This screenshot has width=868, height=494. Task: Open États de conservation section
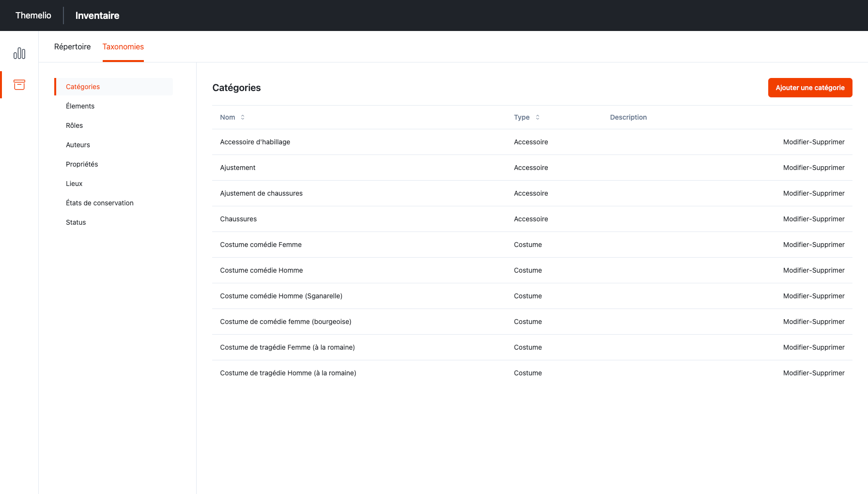[100, 203]
